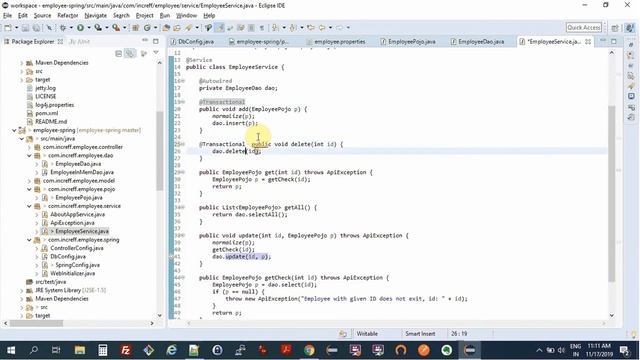640x360 pixels.
Task: Open the Project menu
Action: 144,16
